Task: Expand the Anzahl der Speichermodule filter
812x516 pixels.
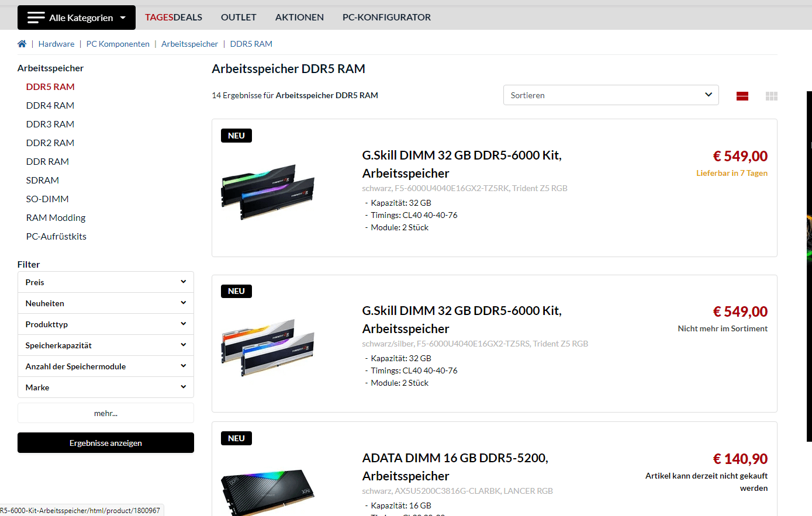Action: 106,366
